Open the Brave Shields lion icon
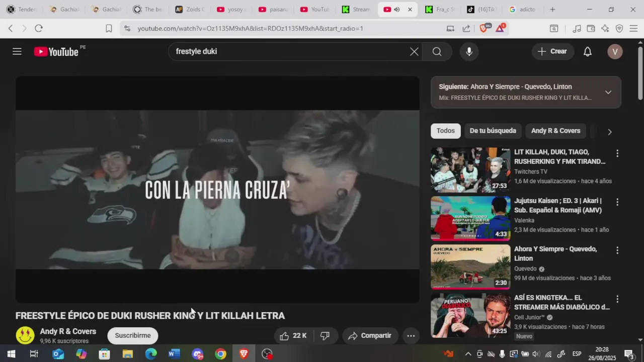The image size is (644, 362). (484, 28)
